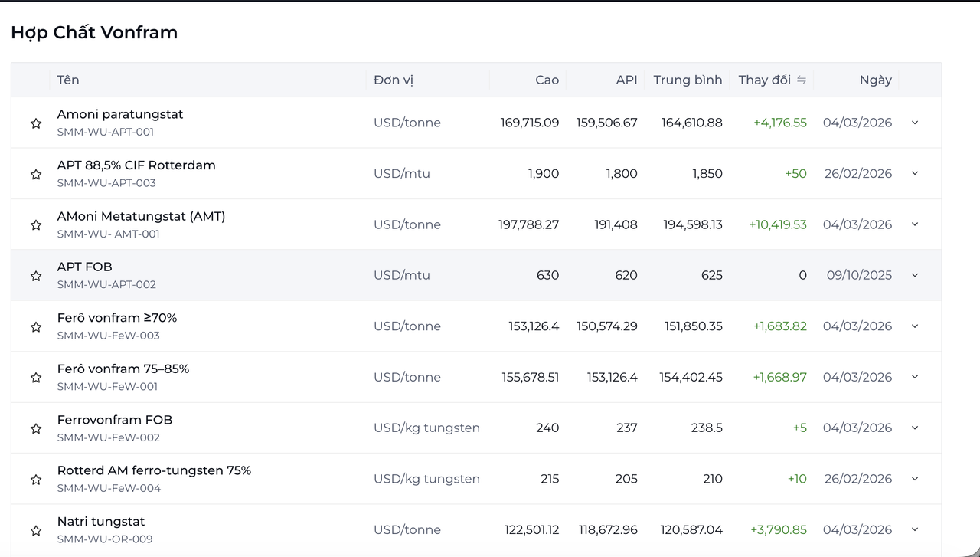The width and height of the screenshot is (980, 557).
Task: Favorite Rotterd AM ferro-tungsten 75%
Action: [36, 480]
